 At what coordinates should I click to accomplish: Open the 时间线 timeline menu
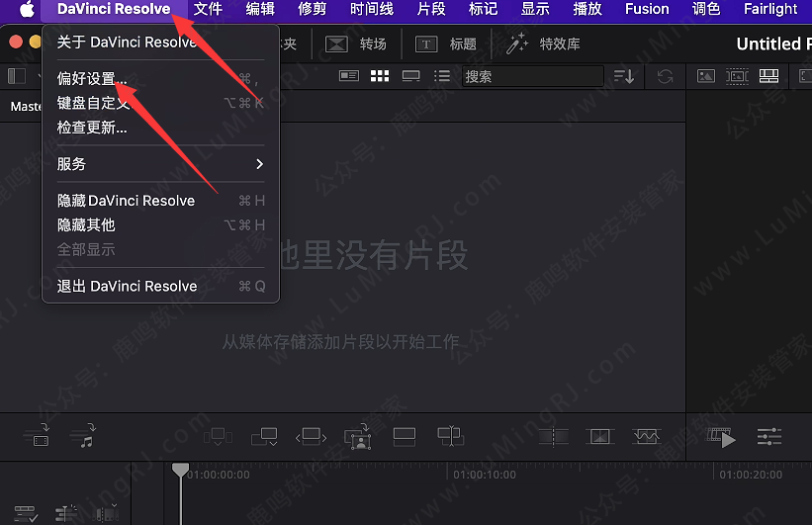point(371,9)
